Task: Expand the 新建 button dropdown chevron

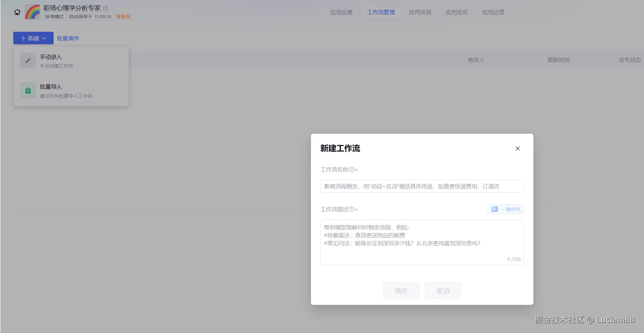Action: click(x=45, y=38)
